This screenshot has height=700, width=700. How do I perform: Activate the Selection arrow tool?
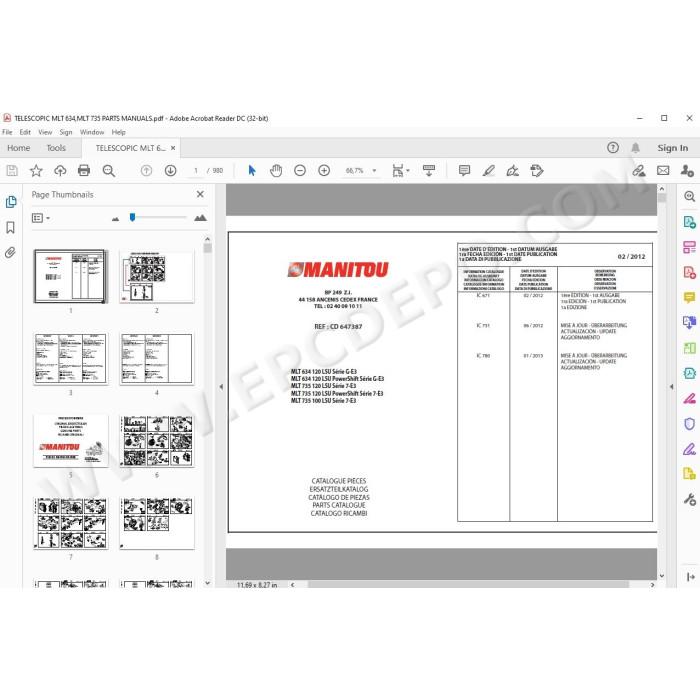252,171
